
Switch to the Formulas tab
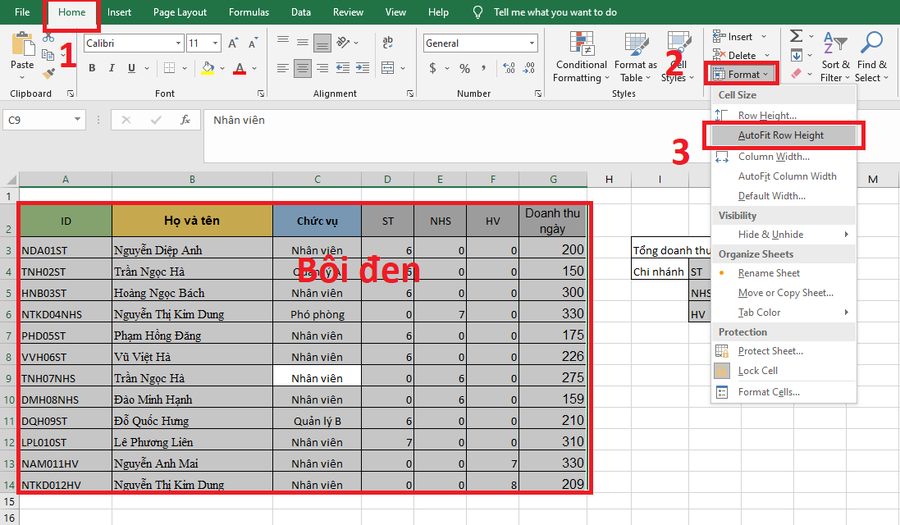(x=249, y=12)
